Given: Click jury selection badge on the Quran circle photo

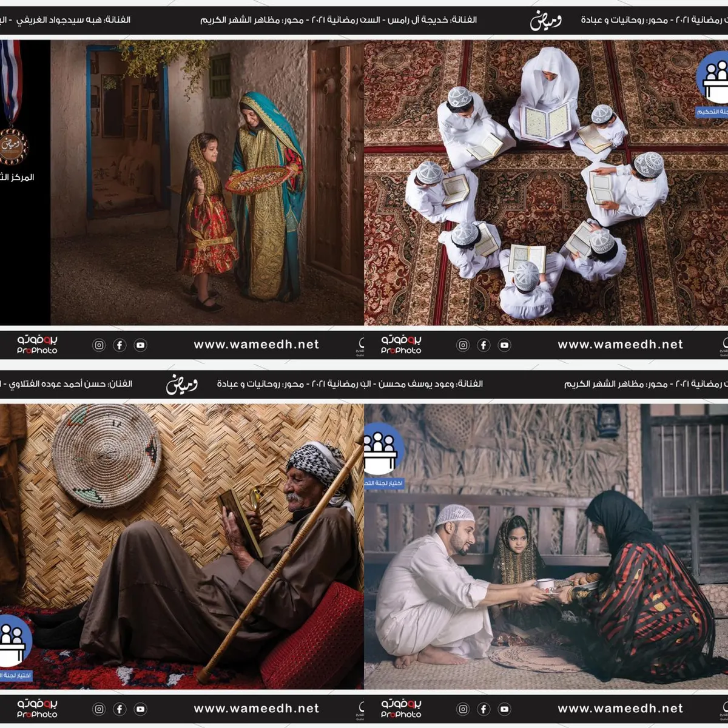Looking at the screenshot, I should coord(712,84).
